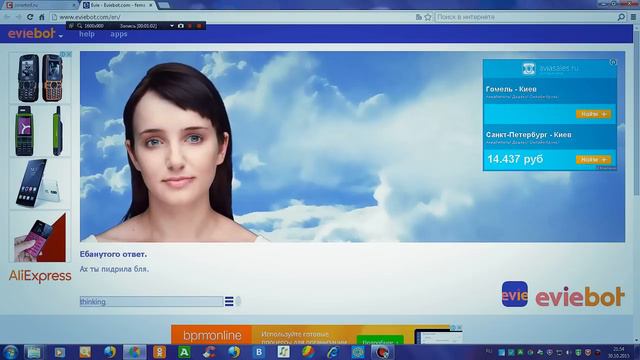Click the green phone ad image
640x360 pixels.
(40, 131)
